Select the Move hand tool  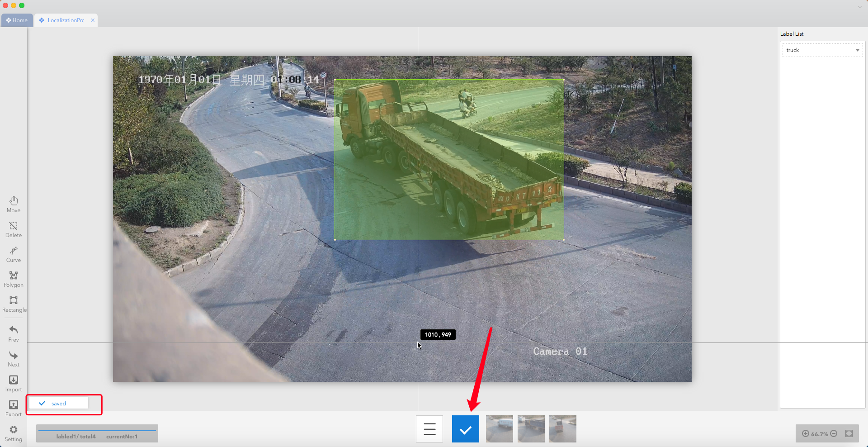click(14, 204)
